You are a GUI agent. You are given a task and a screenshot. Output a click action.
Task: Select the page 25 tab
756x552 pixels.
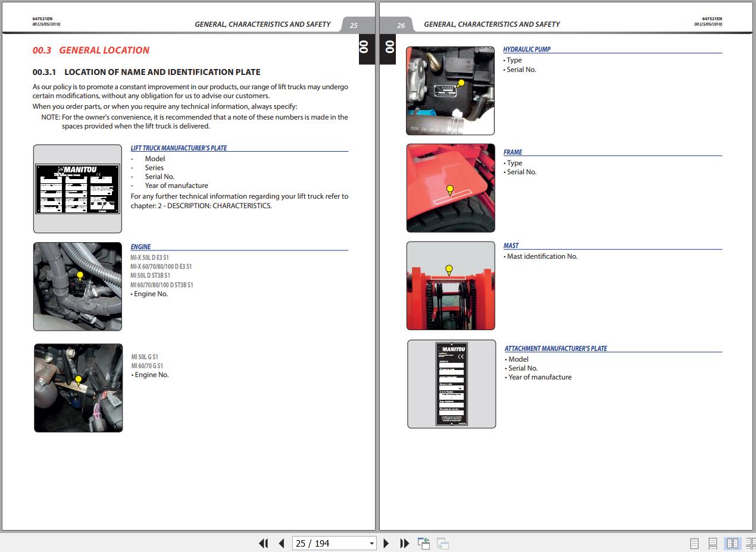coord(354,25)
